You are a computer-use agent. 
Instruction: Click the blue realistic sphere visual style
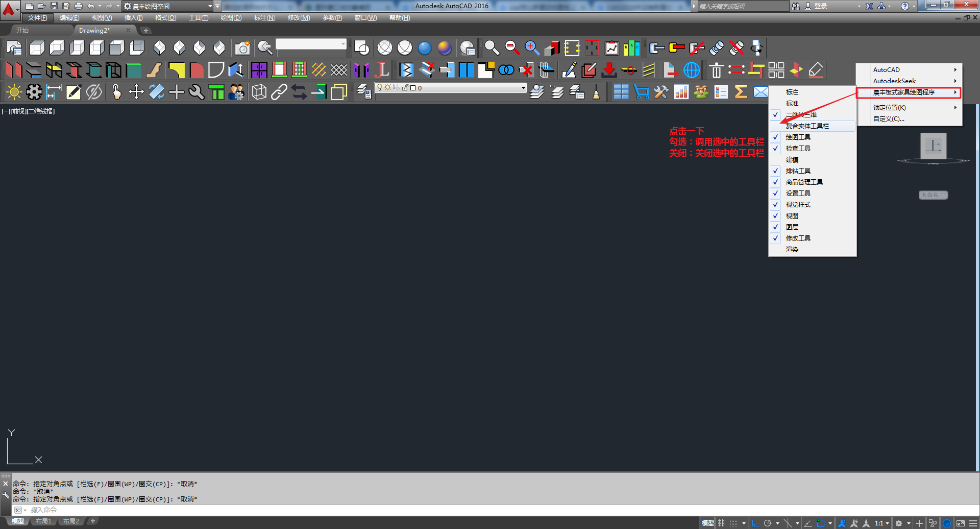point(425,48)
